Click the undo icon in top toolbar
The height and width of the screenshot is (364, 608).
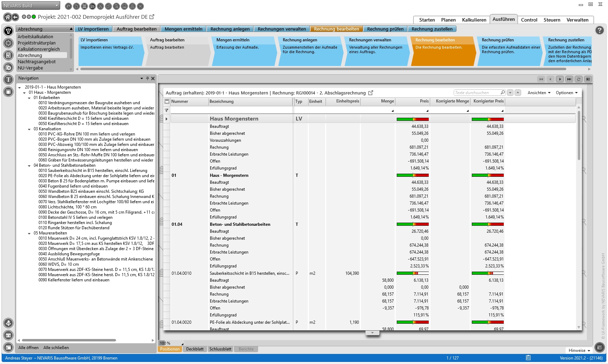click(x=68, y=6)
